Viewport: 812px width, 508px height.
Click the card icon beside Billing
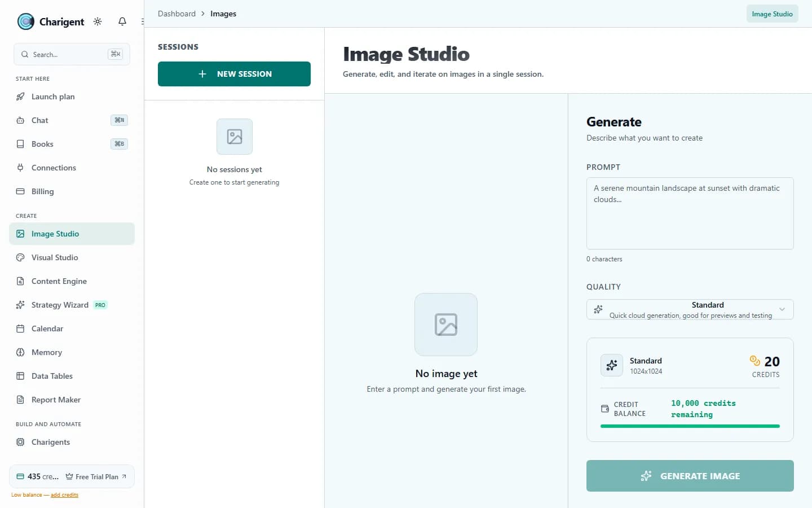(20, 191)
